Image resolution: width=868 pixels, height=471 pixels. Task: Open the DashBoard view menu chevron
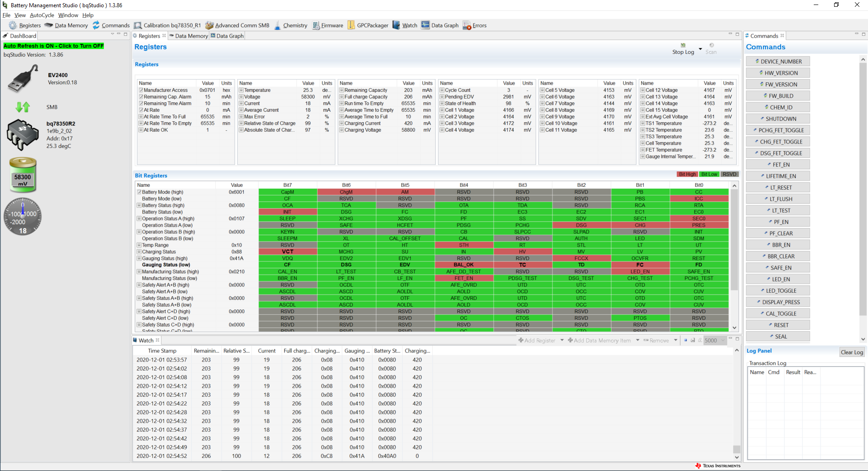[112, 34]
